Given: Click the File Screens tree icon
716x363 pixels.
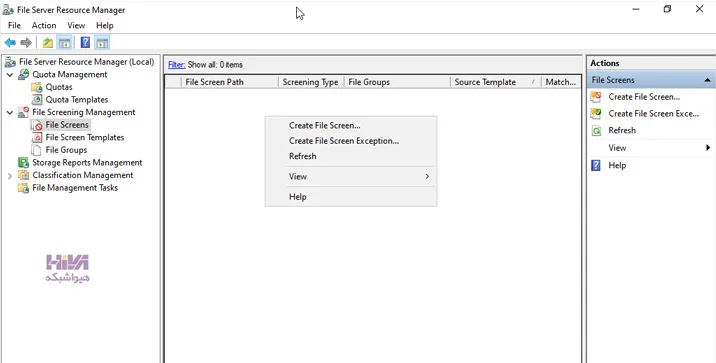Looking at the screenshot, I should pos(37,125).
